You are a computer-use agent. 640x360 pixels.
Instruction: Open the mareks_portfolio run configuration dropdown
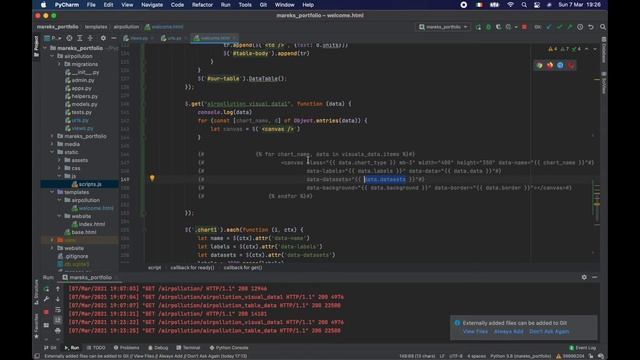(443, 27)
